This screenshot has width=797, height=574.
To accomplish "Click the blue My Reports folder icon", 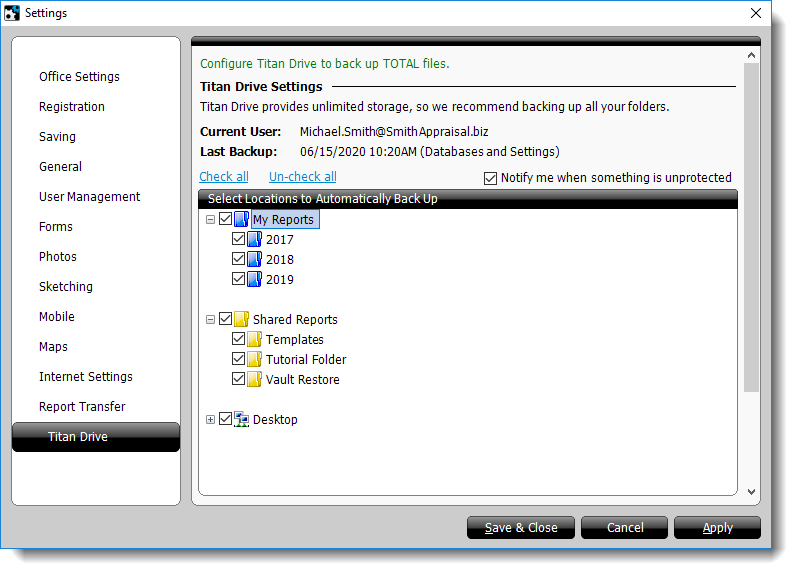I will click(x=241, y=220).
